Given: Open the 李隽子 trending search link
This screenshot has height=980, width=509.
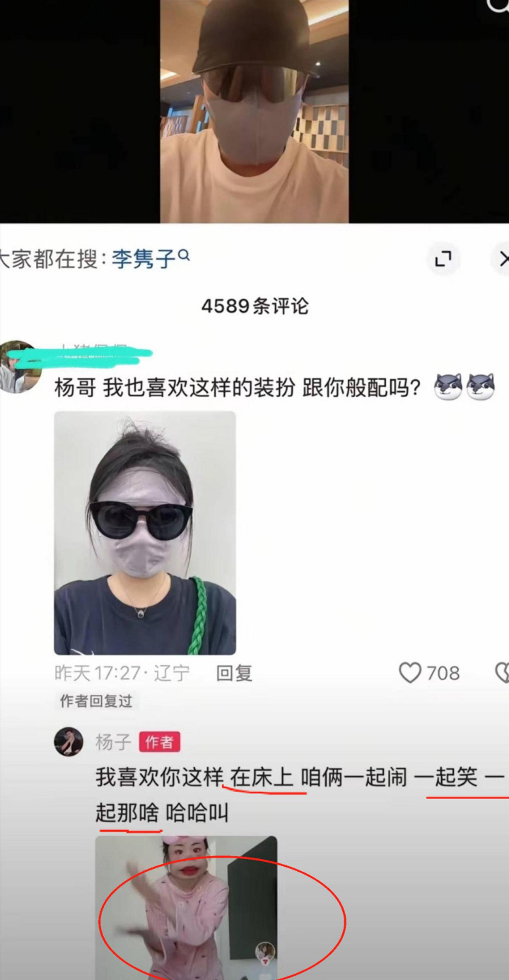Looking at the screenshot, I should pyautogui.click(x=144, y=258).
